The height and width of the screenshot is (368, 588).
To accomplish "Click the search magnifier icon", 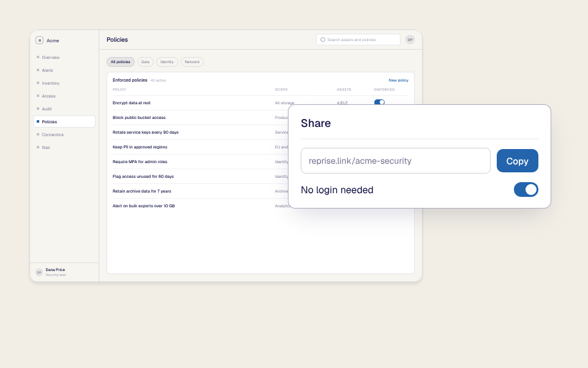I will coord(323,39).
